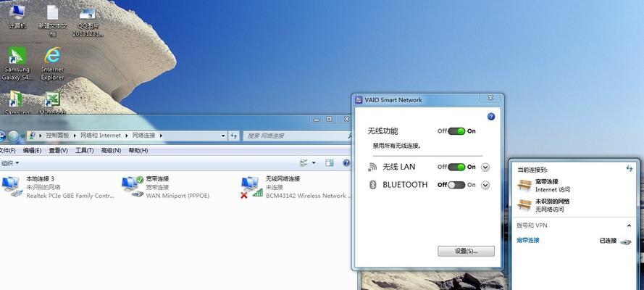Click 控制面板 in the breadcrumb path
The image size is (644, 290).
pos(57,135)
